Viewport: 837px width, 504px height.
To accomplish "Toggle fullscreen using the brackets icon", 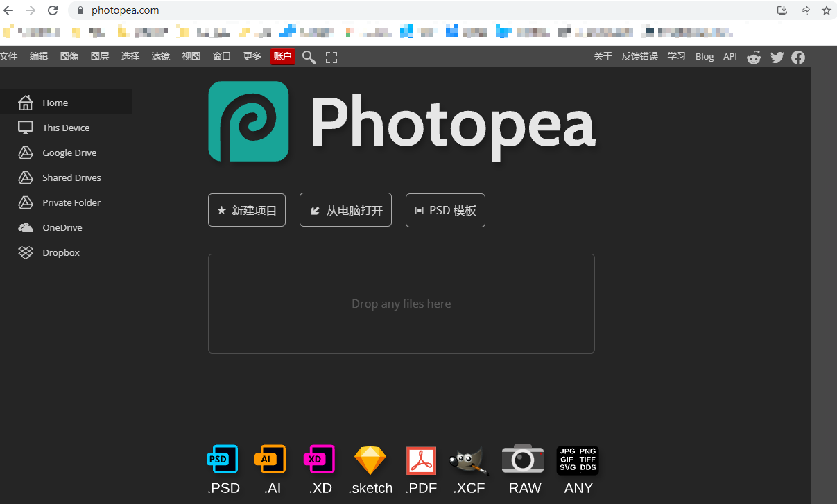I will (x=331, y=58).
